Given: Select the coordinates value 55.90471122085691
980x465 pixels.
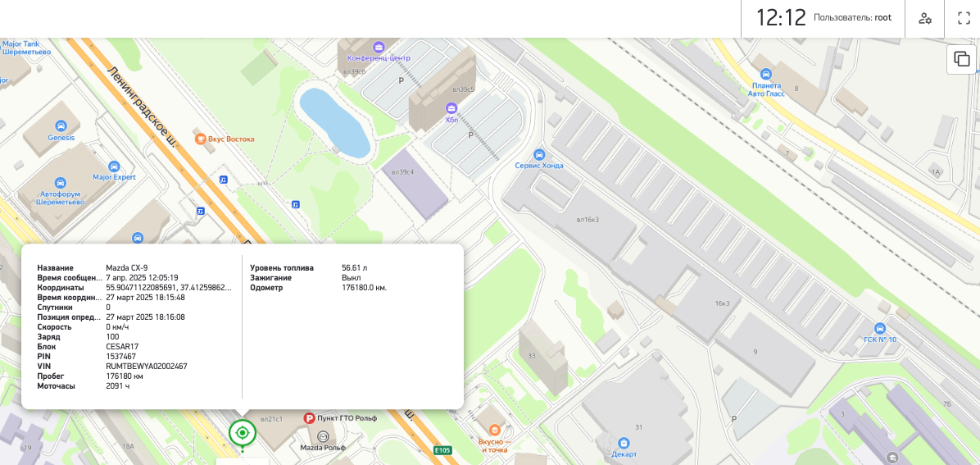Looking at the screenshot, I should pos(170,287).
